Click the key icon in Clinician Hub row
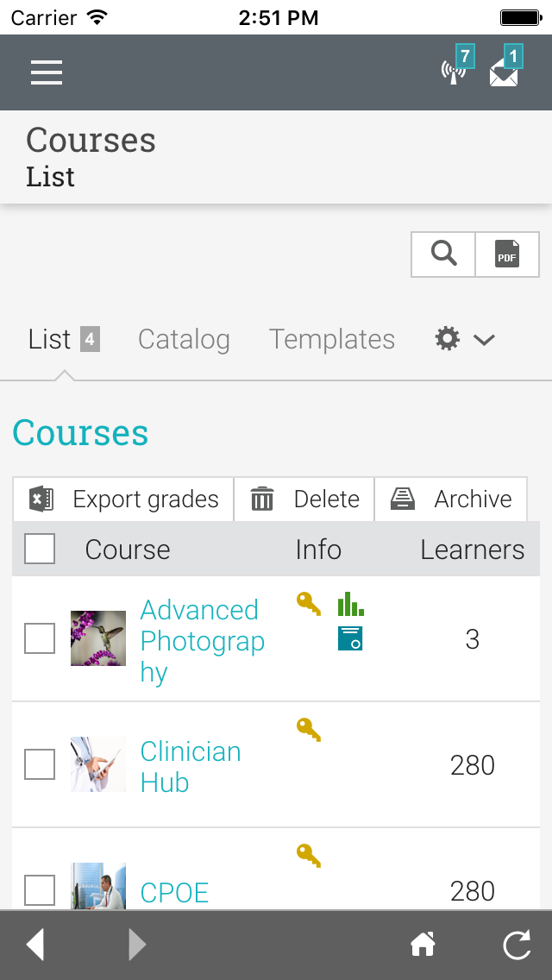 309,730
